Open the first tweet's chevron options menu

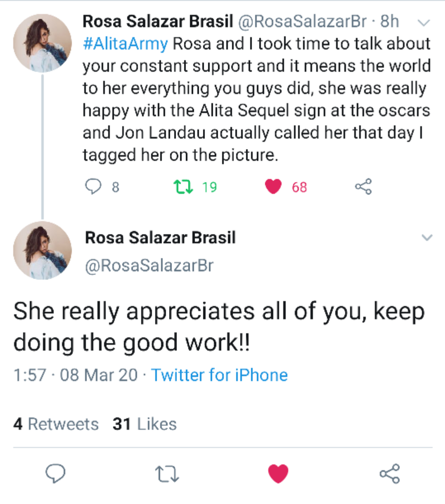(424, 22)
